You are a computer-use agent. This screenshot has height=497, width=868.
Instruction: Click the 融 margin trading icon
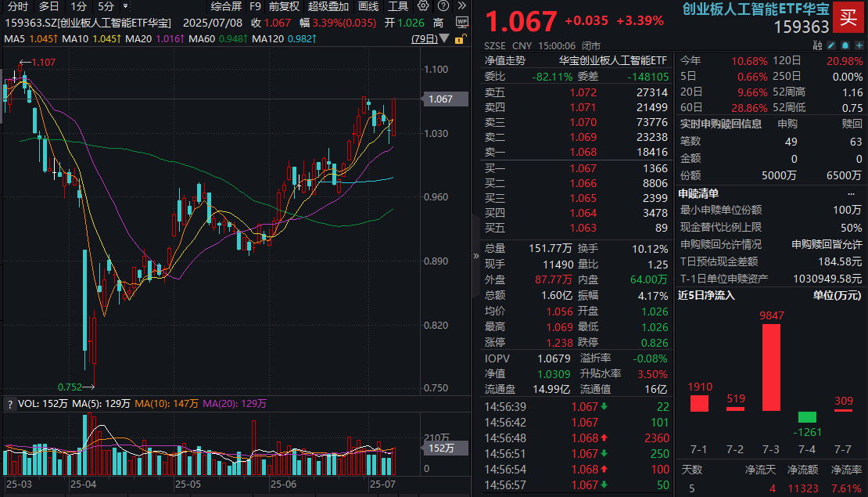coord(816,45)
